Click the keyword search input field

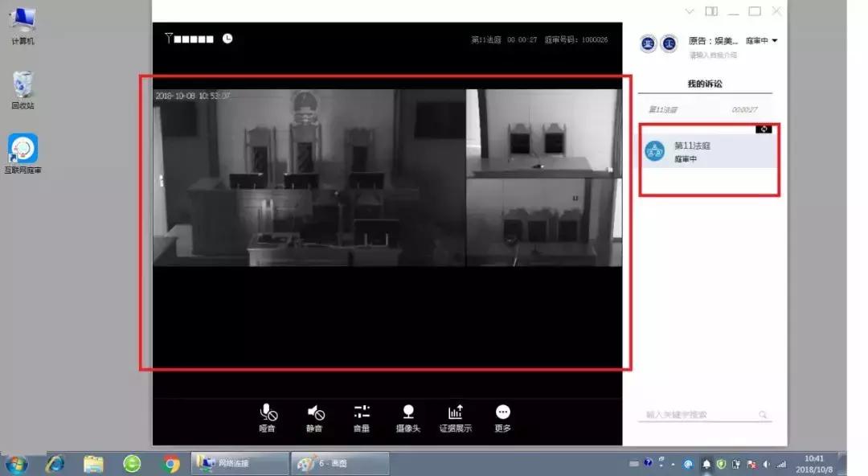point(699,414)
